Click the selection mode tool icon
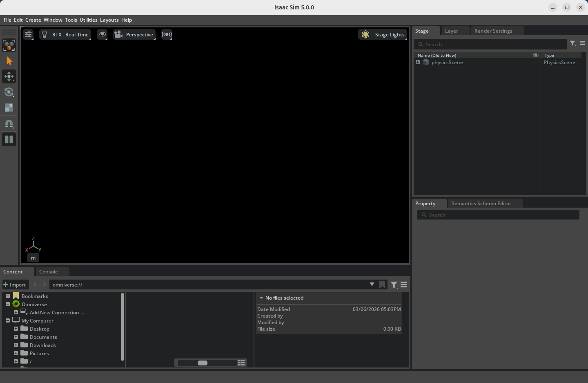The width and height of the screenshot is (588, 383). coord(9,45)
